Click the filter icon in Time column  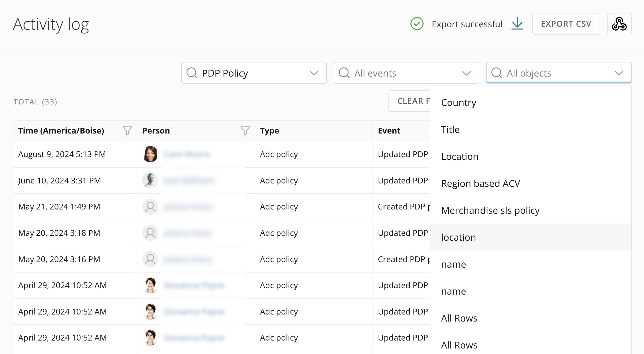click(x=127, y=131)
